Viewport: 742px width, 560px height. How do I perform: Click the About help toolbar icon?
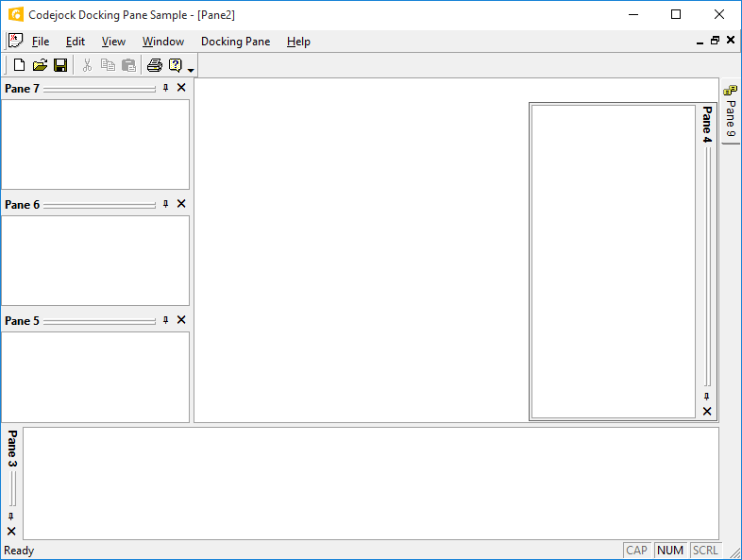(176, 65)
